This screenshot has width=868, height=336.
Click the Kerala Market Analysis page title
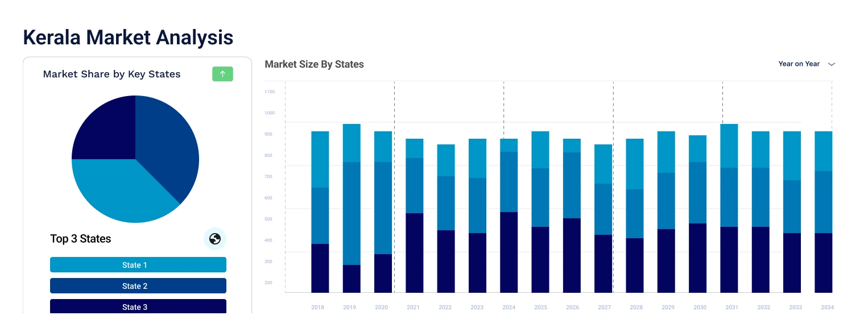tap(128, 38)
